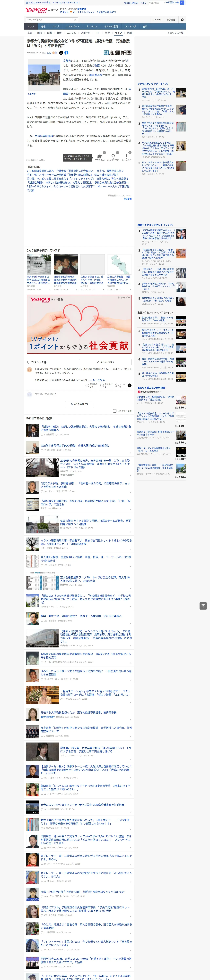Click the コメントを書く button
Image resolution: width=210 pixels, height=980 pixels.
click(105, 362)
